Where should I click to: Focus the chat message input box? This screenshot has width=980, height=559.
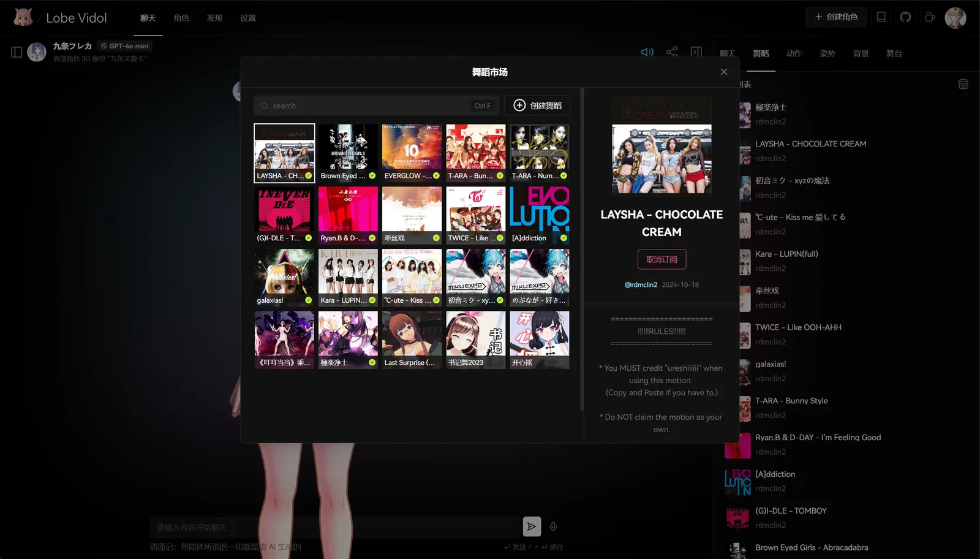335,527
